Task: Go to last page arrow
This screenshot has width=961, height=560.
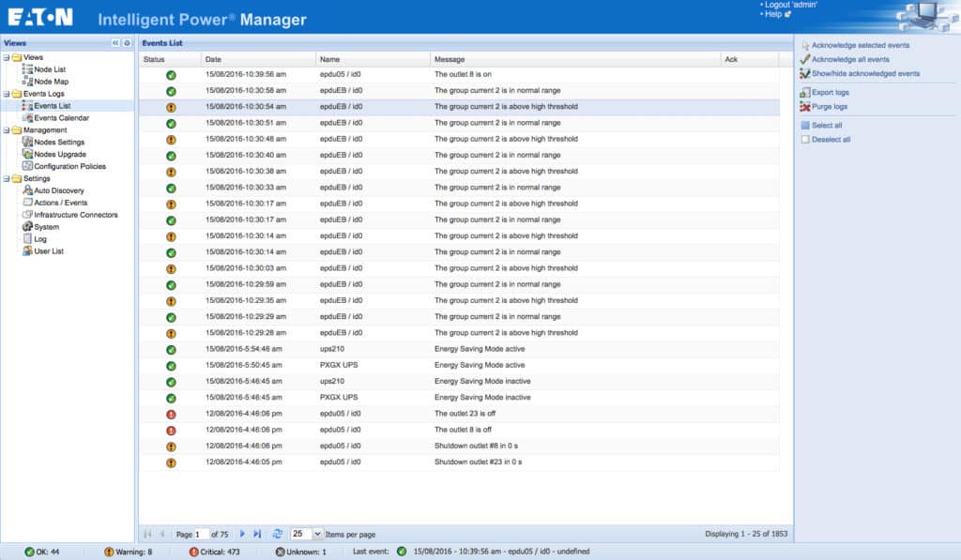Action: pyautogui.click(x=257, y=535)
